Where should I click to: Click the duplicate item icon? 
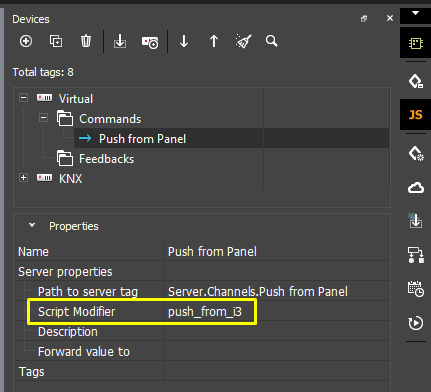pyautogui.click(x=56, y=41)
